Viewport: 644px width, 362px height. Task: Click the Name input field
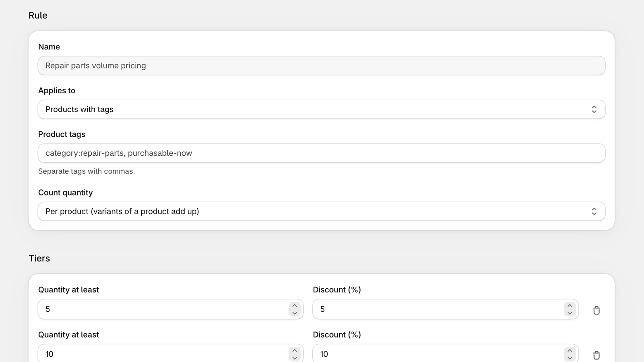coord(322,66)
